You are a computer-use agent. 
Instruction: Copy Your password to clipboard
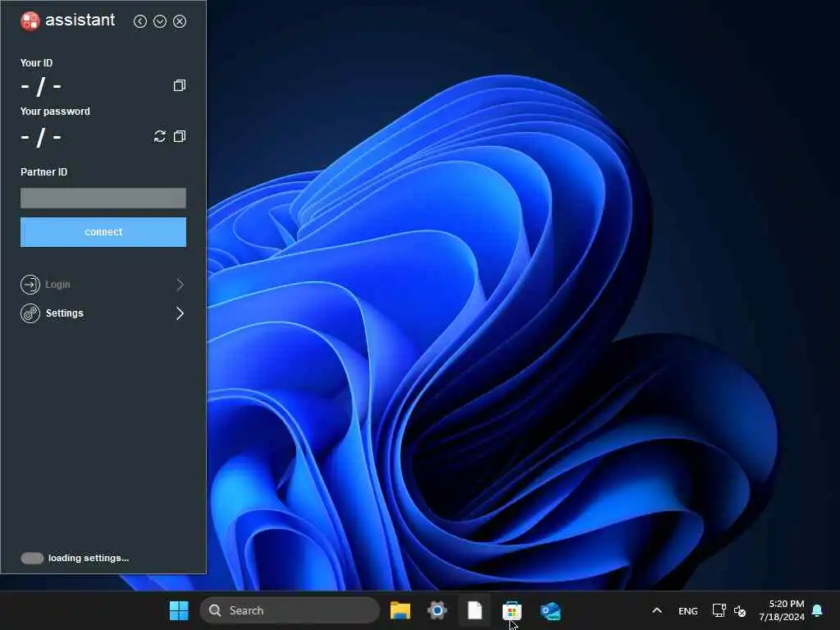tap(180, 136)
